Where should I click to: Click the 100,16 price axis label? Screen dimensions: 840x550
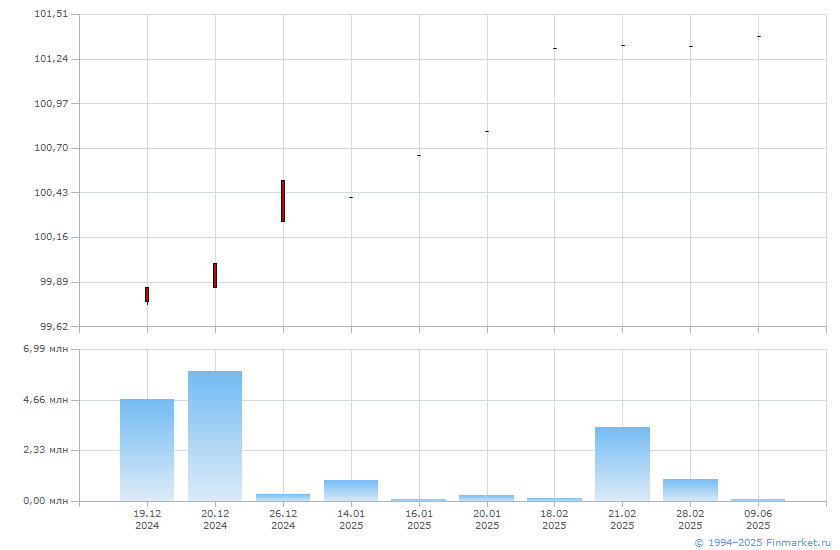coord(51,237)
